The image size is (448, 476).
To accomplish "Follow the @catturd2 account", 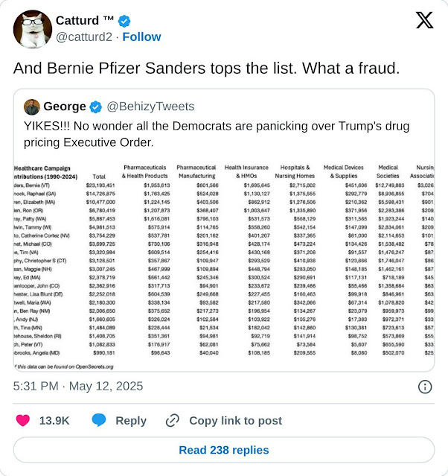I will point(141,37).
